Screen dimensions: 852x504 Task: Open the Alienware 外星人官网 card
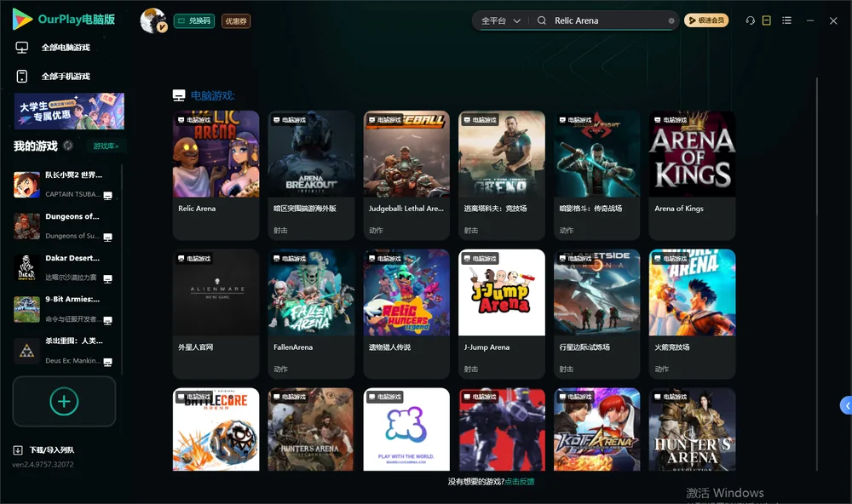click(216, 314)
